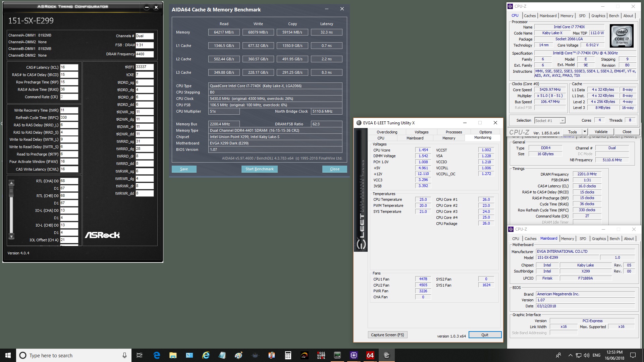644x362 pixels.
Task: Open the Options tab in E-LEET
Action: 485,132
